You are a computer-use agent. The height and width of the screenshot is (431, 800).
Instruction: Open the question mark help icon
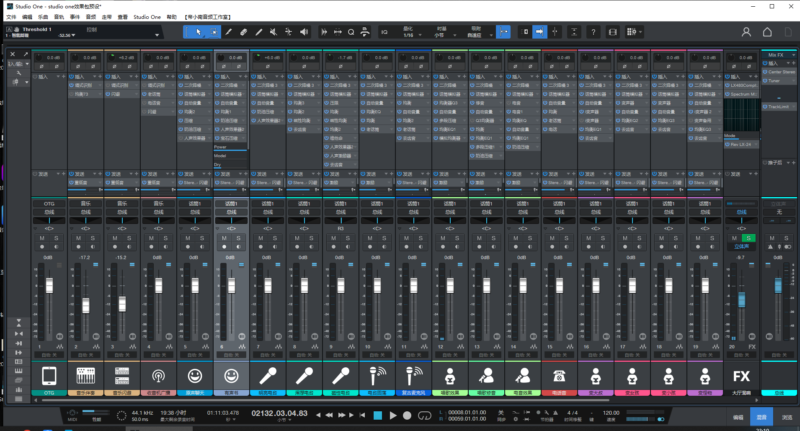593,32
